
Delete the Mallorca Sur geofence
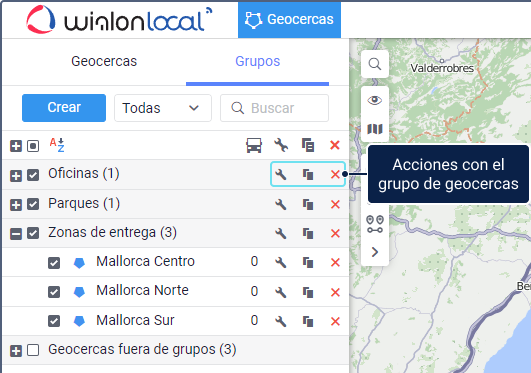tap(335, 321)
